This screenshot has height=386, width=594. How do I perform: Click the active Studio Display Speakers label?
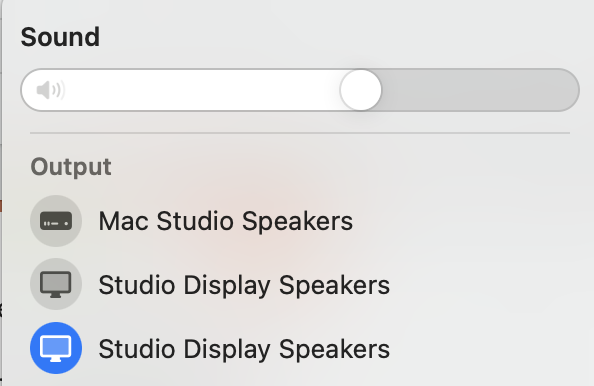244,348
